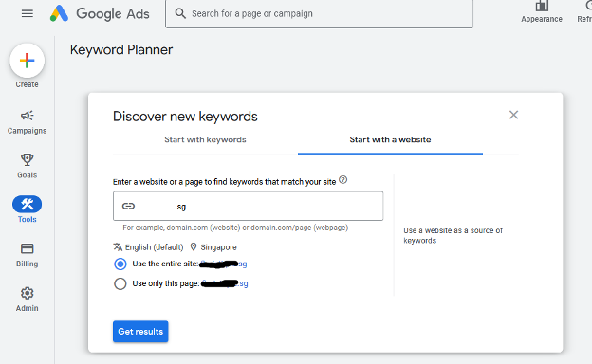Click the help question mark icon
The width and height of the screenshot is (592, 364).
click(x=342, y=180)
